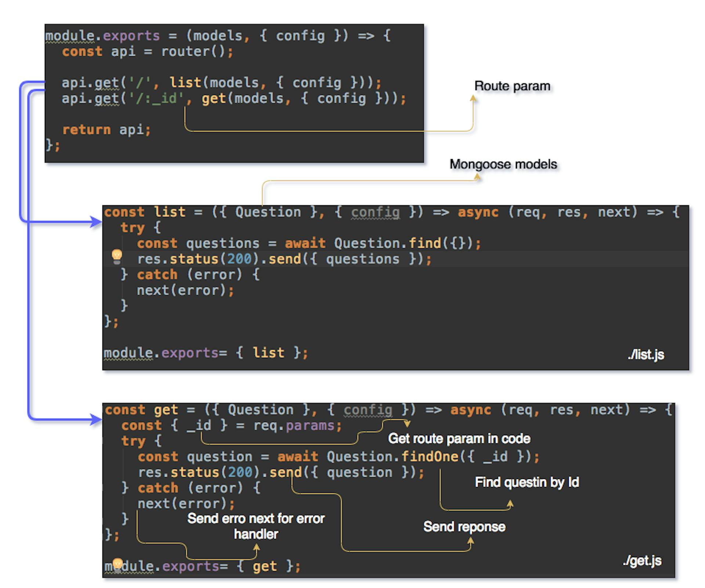This screenshot has width=705, height=588.
Task: Click the underlined 'config' parameter in list function
Action: point(375,212)
